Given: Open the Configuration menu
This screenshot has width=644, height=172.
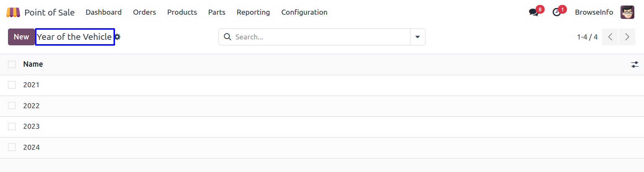Looking at the screenshot, I should tap(304, 12).
